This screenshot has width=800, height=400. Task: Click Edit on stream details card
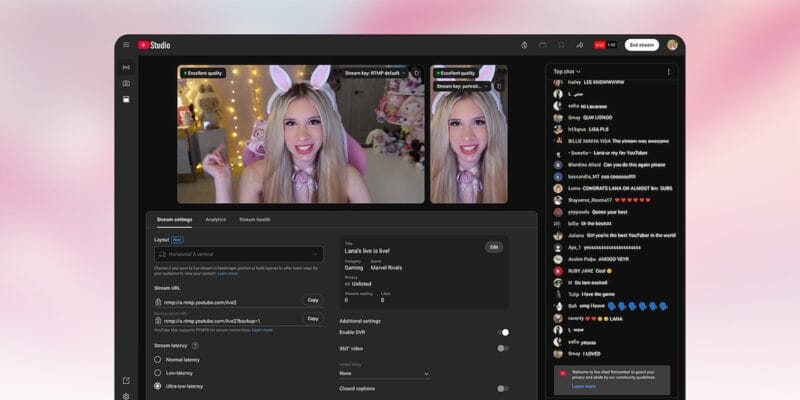pos(494,247)
